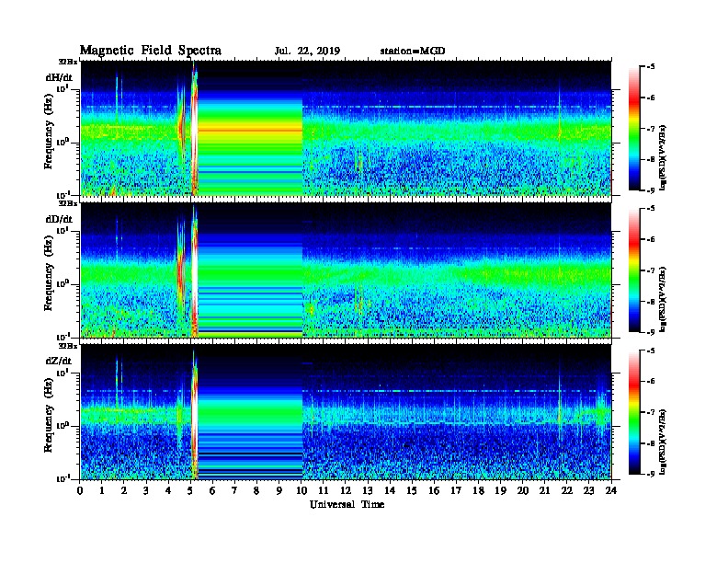Click hour '17' on the time axis

click(x=456, y=490)
